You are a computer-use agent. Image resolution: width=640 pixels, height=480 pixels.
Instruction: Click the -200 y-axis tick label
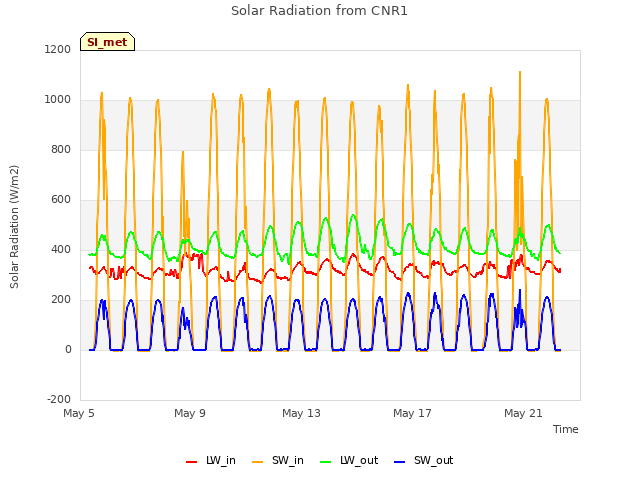[59, 399]
